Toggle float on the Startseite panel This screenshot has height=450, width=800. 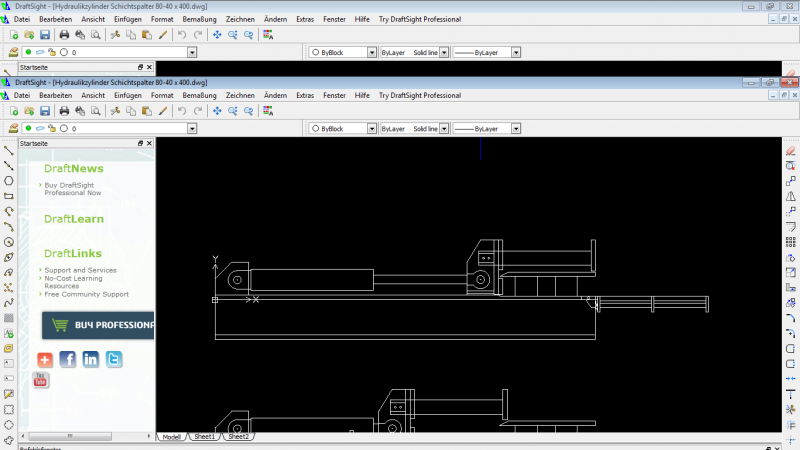(140, 144)
